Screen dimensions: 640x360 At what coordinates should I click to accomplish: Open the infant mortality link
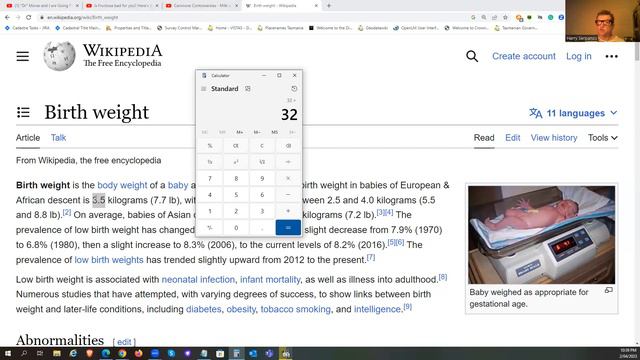(x=270, y=280)
